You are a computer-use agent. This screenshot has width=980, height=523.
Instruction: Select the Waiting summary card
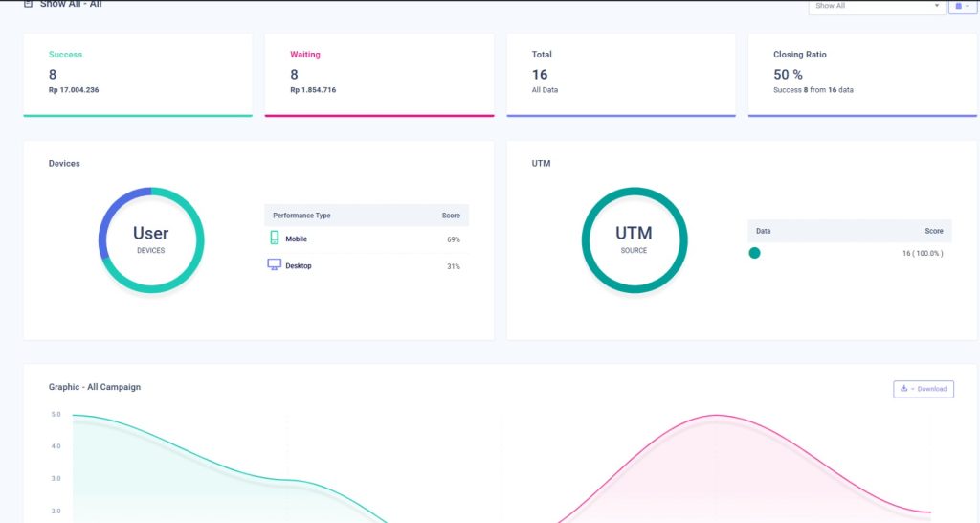[379, 74]
